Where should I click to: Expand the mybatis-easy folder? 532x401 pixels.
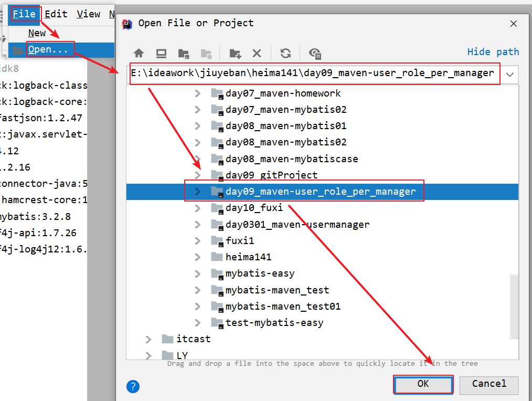click(x=198, y=273)
